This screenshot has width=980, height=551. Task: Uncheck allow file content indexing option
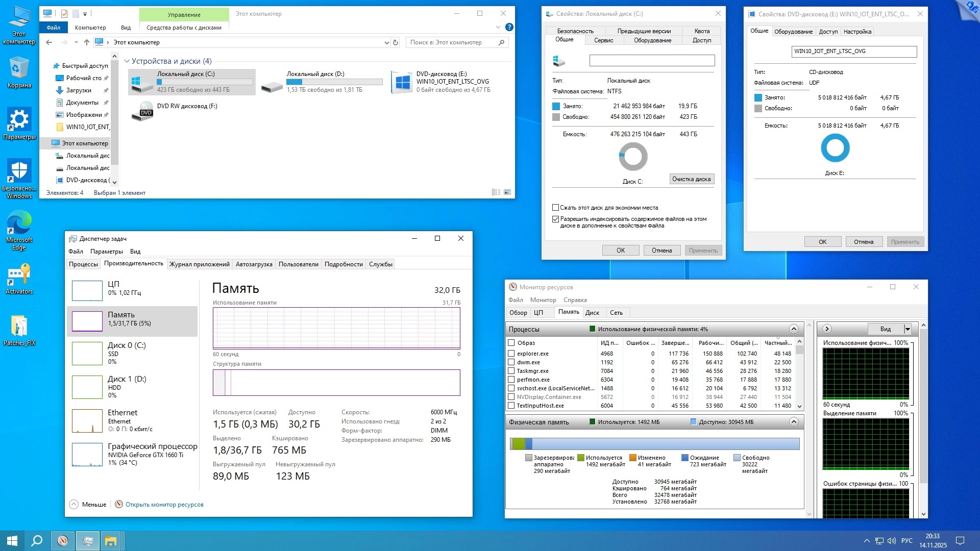tap(555, 219)
